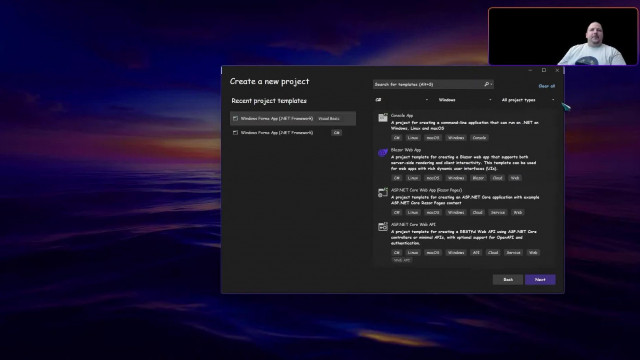Image resolution: width=640 pixels, height=360 pixels.
Task: Click the webcam overlay video thumbnail
Action: 563,36
